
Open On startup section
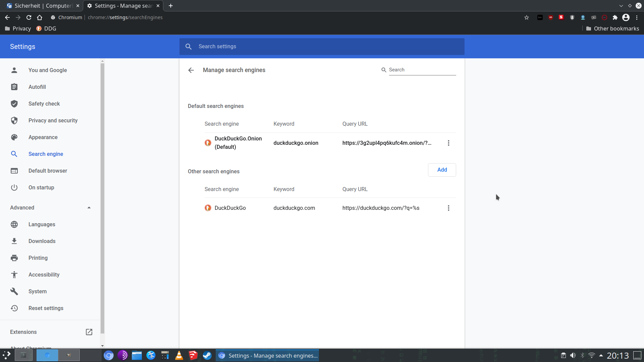point(41,187)
